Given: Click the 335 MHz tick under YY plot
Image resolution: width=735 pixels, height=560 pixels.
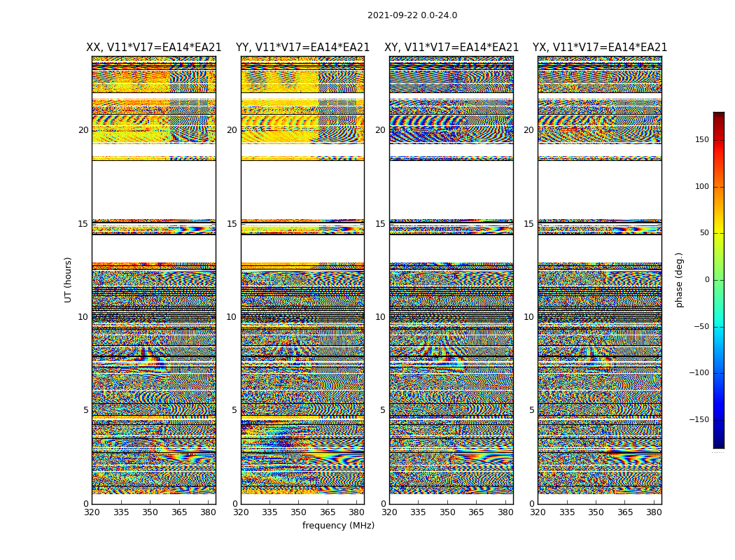Looking at the screenshot, I should coord(269,512).
